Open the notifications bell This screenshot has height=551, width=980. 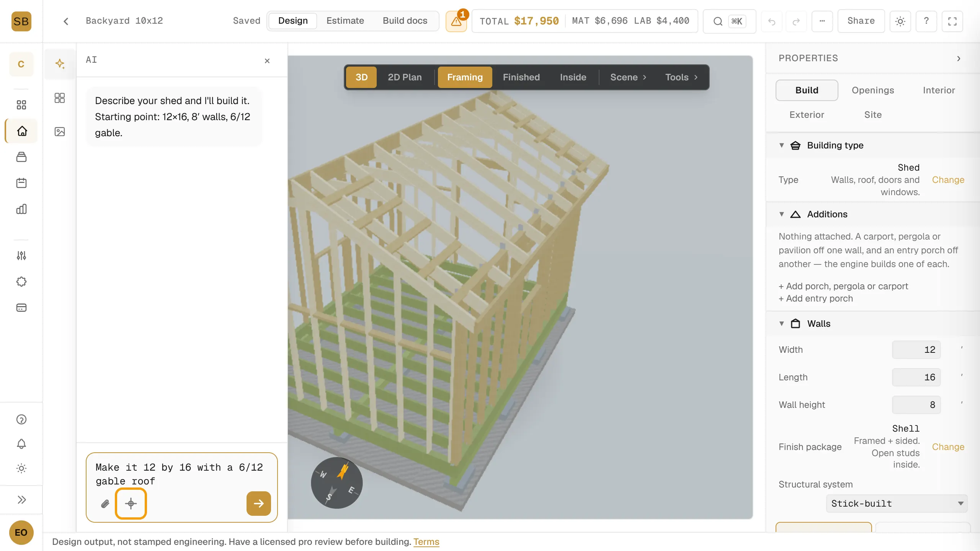click(x=21, y=444)
